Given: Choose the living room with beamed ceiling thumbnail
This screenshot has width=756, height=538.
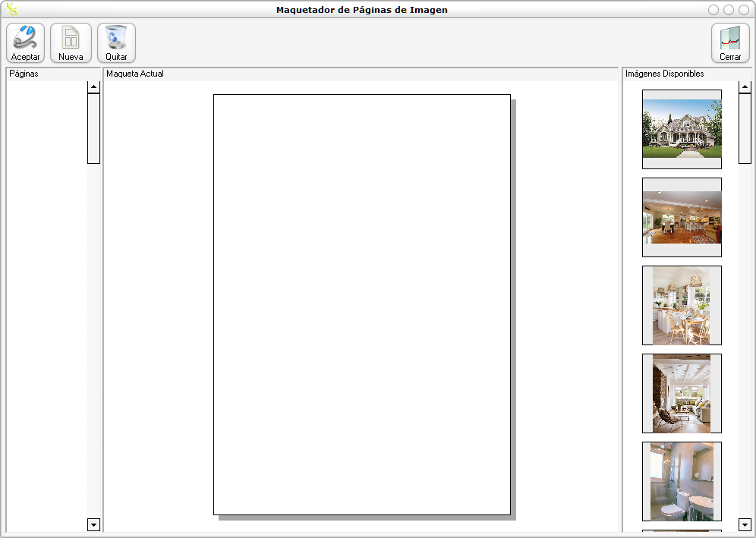Looking at the screenshot, I should click(x=682, y=393).
